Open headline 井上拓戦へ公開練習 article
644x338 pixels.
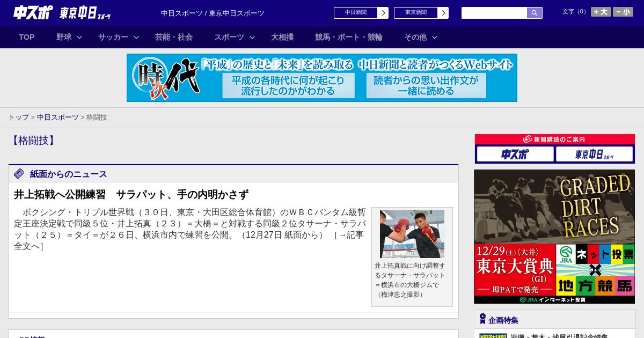pos(131,194)
